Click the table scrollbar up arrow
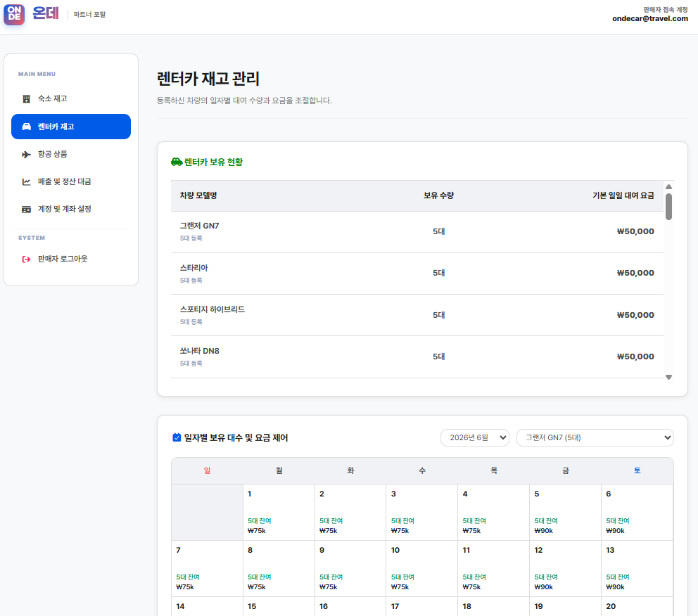 point(668,186)
